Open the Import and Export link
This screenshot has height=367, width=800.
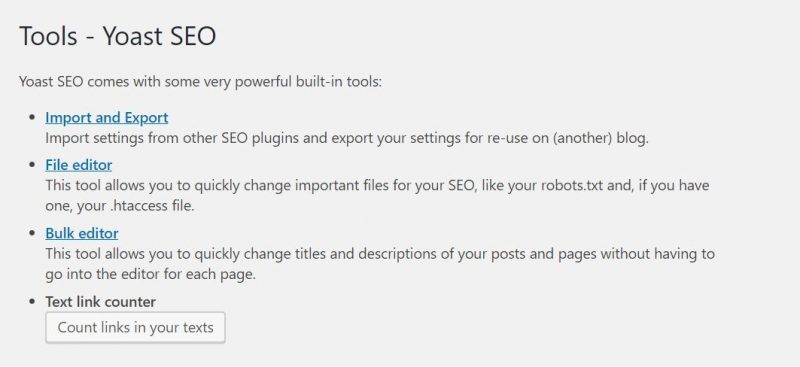[x=107, y=118]
